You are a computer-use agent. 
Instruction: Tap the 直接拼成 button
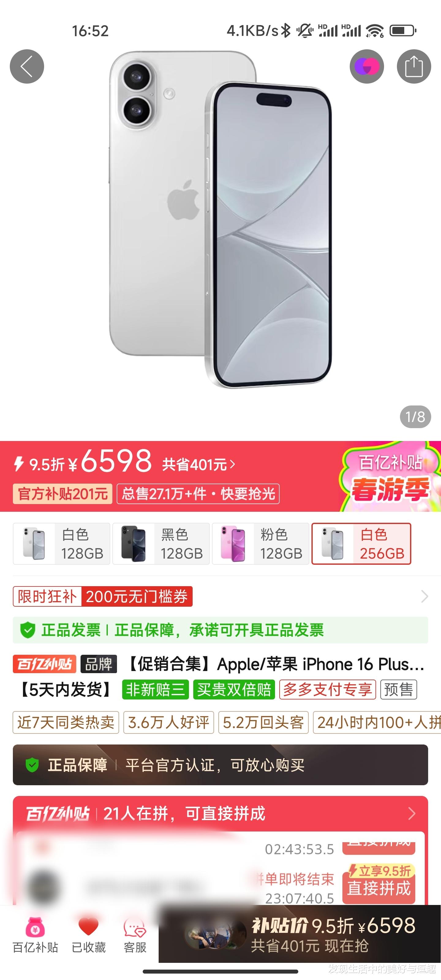[379, 888]
